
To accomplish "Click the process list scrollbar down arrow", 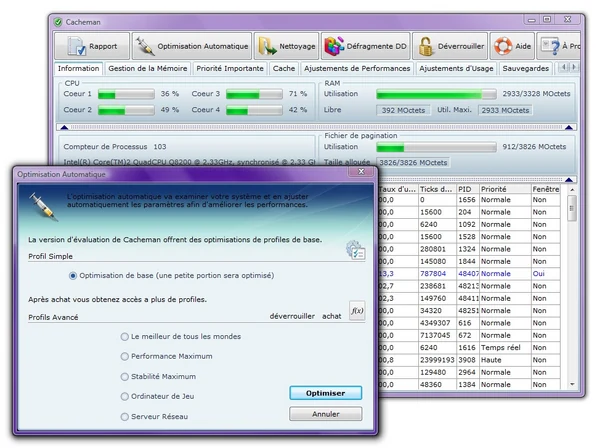I will click(x=572, y=384).
